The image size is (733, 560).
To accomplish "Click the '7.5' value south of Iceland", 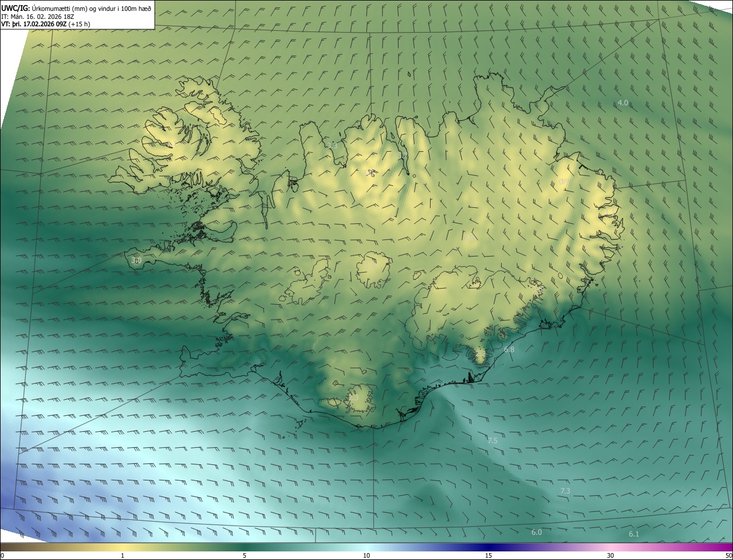I will point(492,440).
